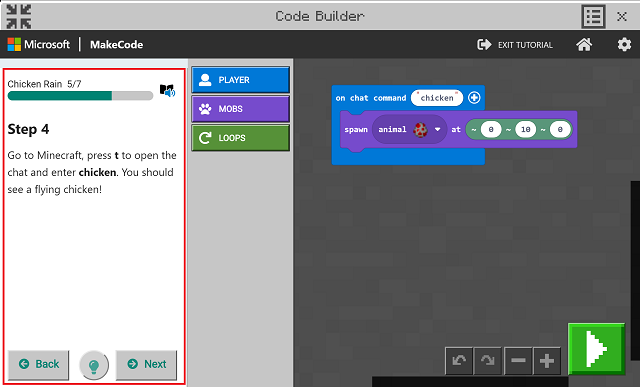This screenshot has height=387, width=640.
Task: Open the settings gear icon
Action: point(624,44)
